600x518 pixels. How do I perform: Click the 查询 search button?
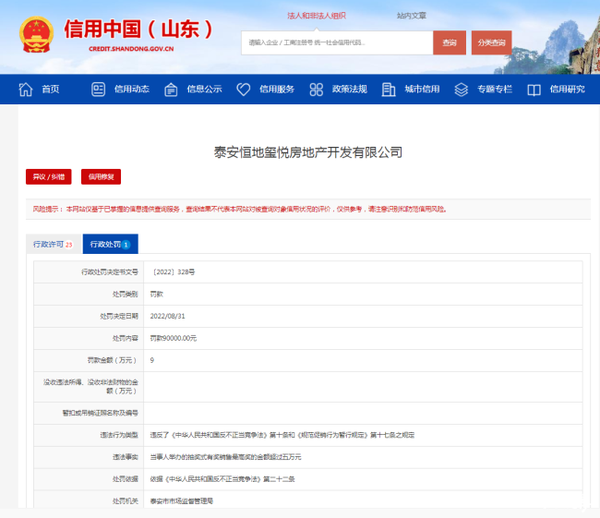click(449, 42)
